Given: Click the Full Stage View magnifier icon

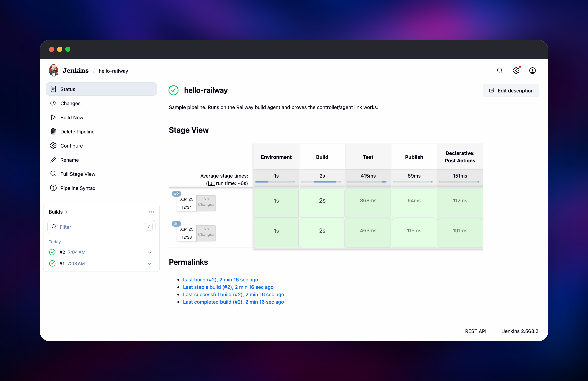Looking at the screenshot, I should coord(53,174).
